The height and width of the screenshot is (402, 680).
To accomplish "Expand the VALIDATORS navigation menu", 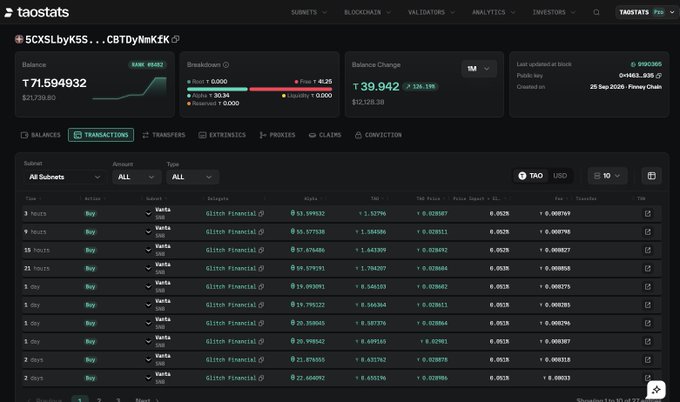I will [x=431, y=12].
